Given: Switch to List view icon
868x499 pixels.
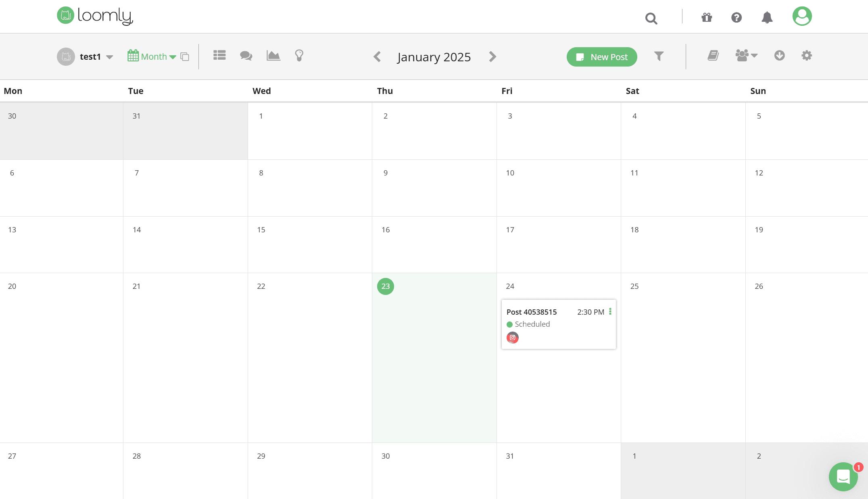Looking at the screenshot, I should [x=219, y=55].
